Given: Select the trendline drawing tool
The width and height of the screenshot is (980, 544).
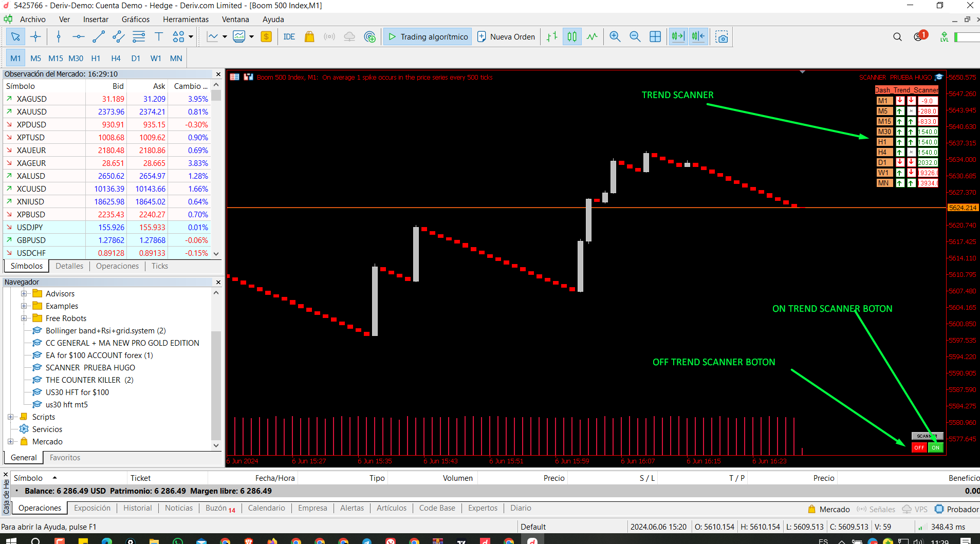Looking at the screenshot, I should click(x=99, y=37).
